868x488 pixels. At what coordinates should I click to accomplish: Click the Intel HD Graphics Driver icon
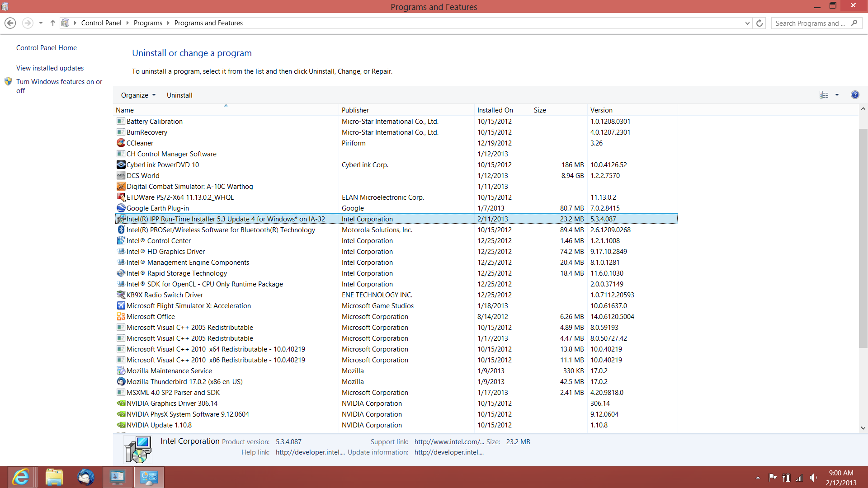[x=121, y=251]
